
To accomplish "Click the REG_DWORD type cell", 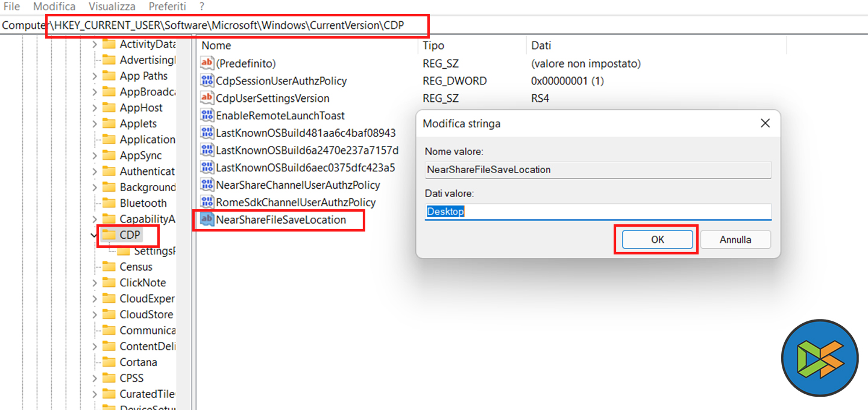I will [x=454, y=81].
